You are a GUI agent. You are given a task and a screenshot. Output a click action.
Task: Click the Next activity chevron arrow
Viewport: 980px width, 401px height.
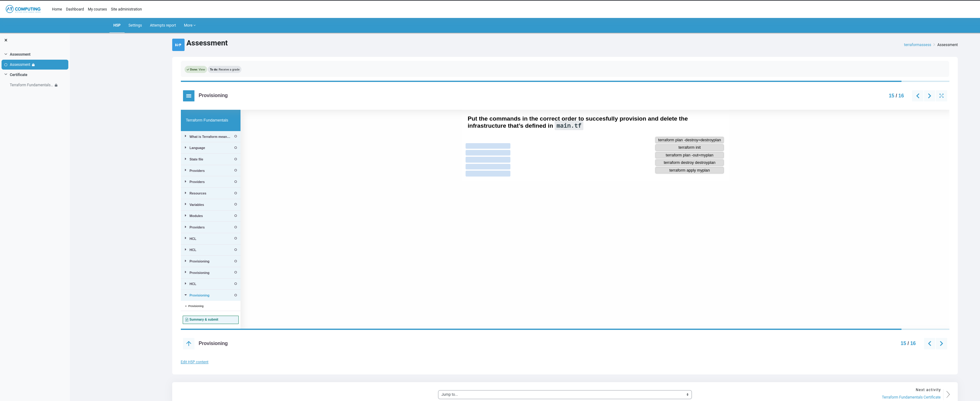948,394
